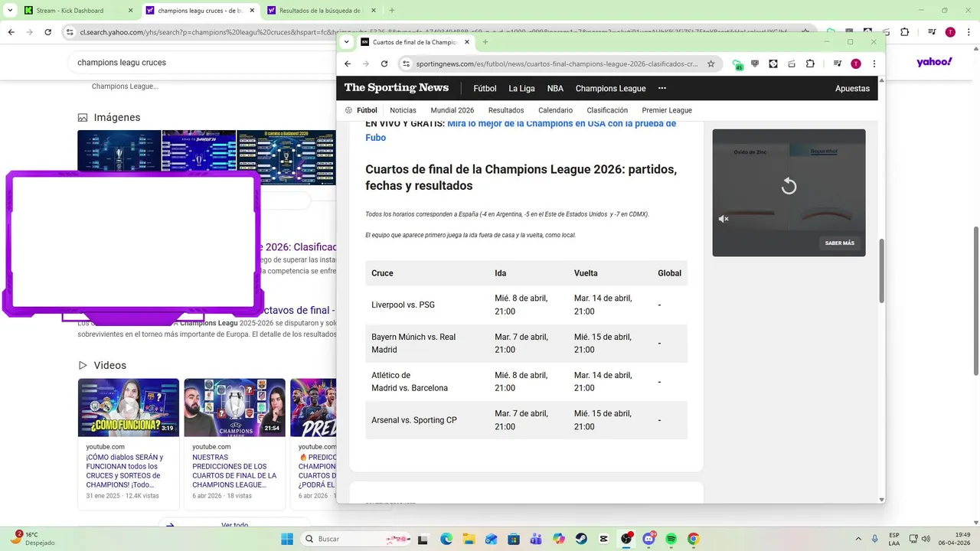
Task: Follow the Fubo Champions en USA link
Action: click(x=561, y=123)
